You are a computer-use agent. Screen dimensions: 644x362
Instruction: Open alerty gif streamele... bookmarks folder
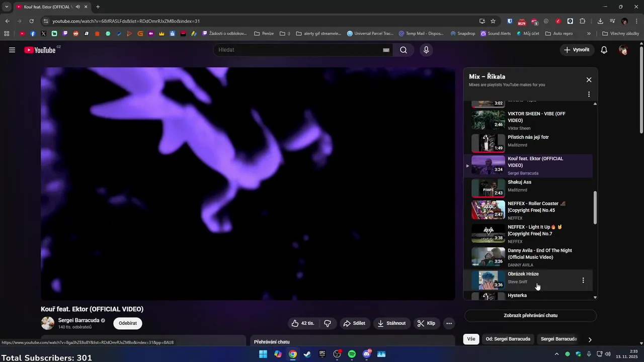coord(318,34)
